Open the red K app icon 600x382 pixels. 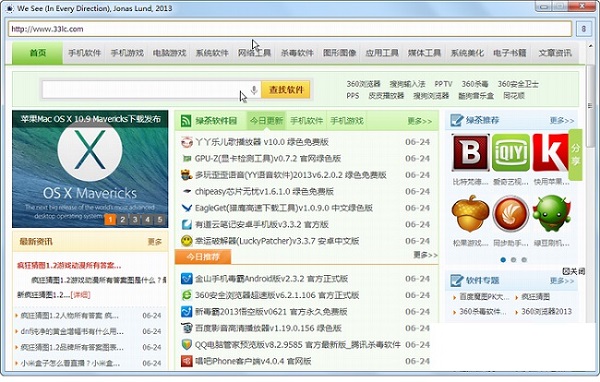(x=550, y=152)
